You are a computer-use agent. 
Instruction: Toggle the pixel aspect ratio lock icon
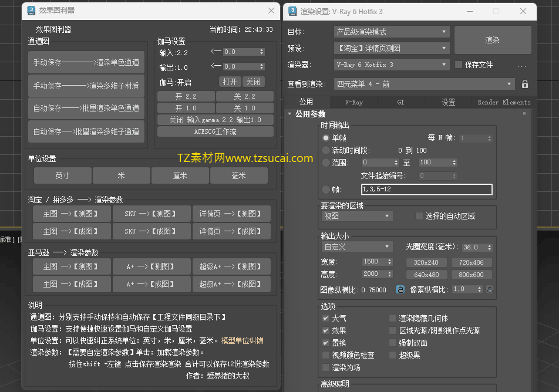490,289
